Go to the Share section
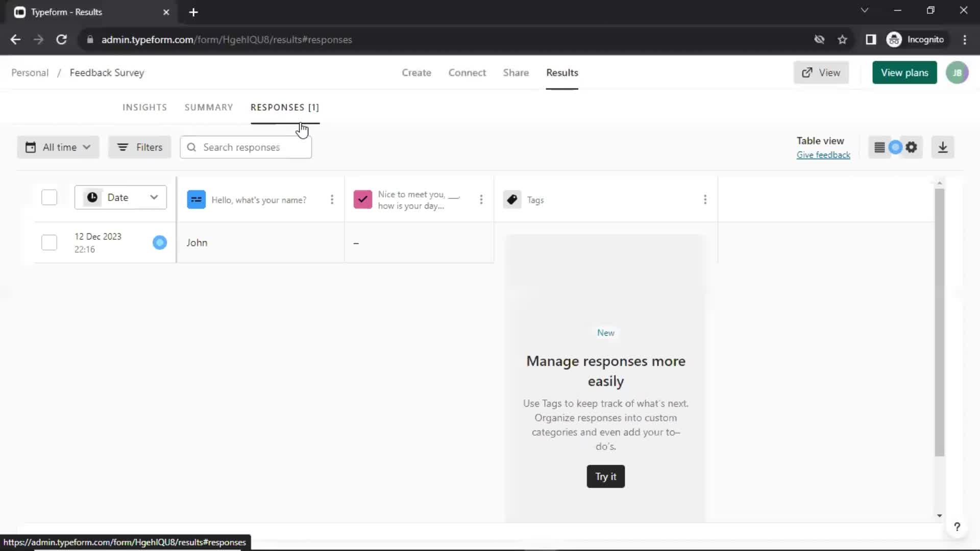Screen dimensions: 980x551 (x=516, y=72)
